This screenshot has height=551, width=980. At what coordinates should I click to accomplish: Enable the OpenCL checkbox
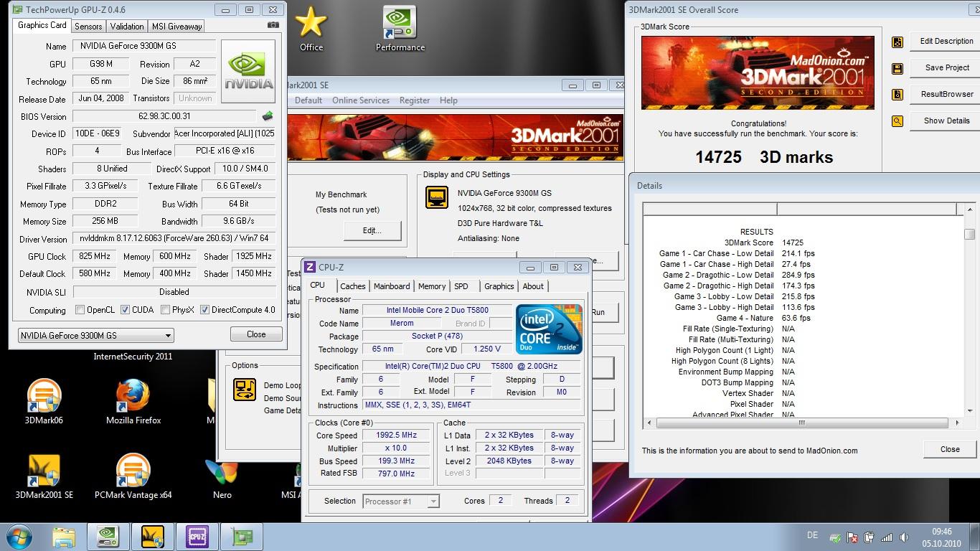tap(80, 310)
